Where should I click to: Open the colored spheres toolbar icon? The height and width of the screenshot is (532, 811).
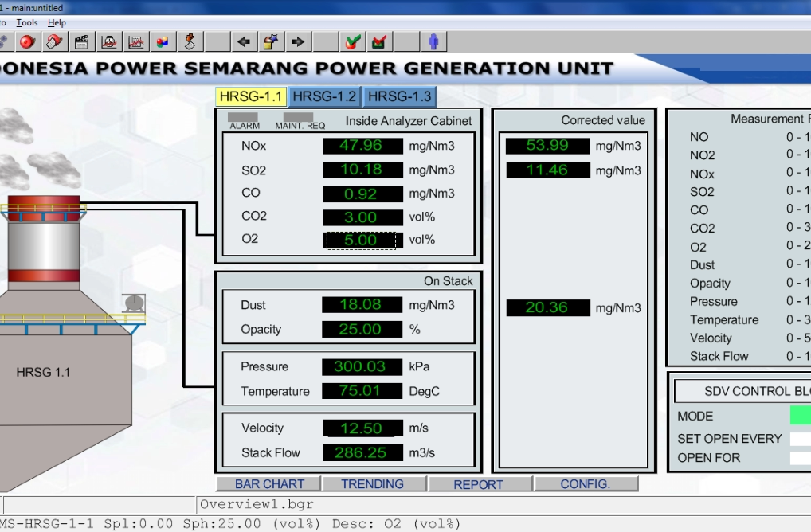click(163, 41)
